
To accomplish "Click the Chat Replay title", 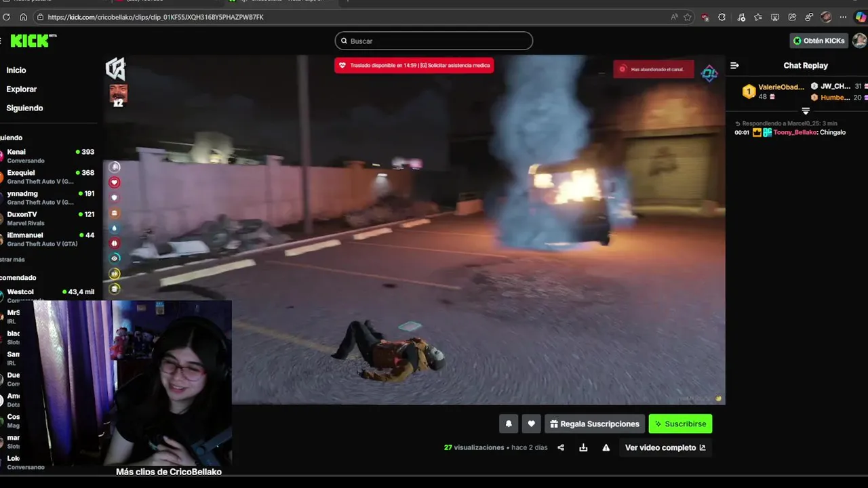I will click(806, 66).
